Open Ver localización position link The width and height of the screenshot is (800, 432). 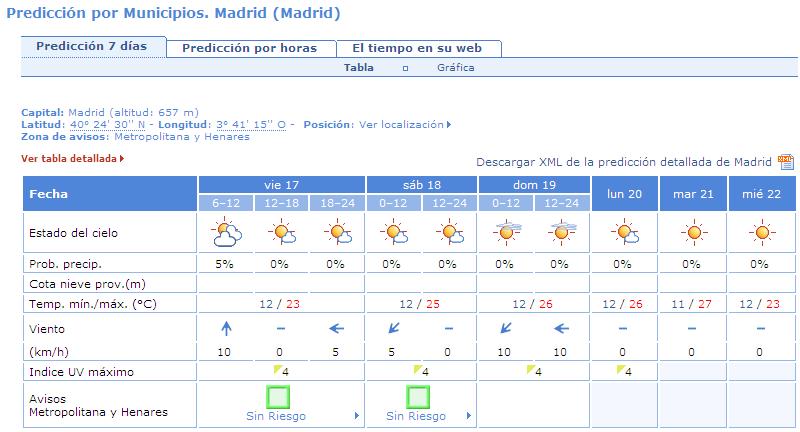pos(405,124)
